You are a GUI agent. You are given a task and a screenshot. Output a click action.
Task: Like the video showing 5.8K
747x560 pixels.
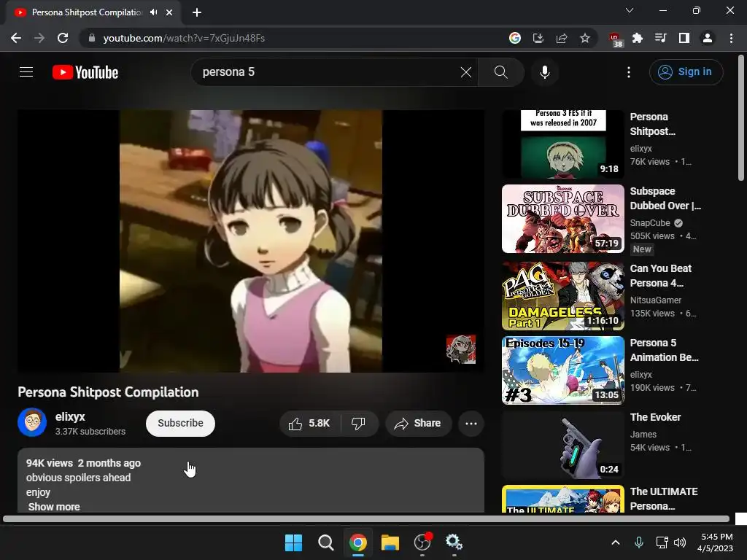pyautogui.click(x=309, y=424)
